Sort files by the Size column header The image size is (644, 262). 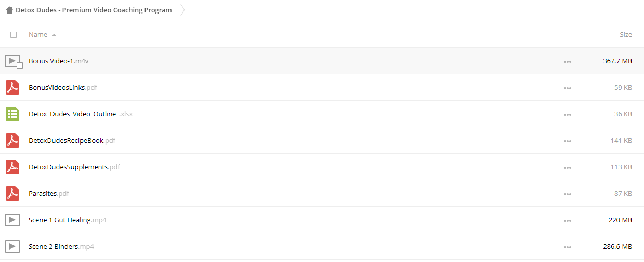626,35
